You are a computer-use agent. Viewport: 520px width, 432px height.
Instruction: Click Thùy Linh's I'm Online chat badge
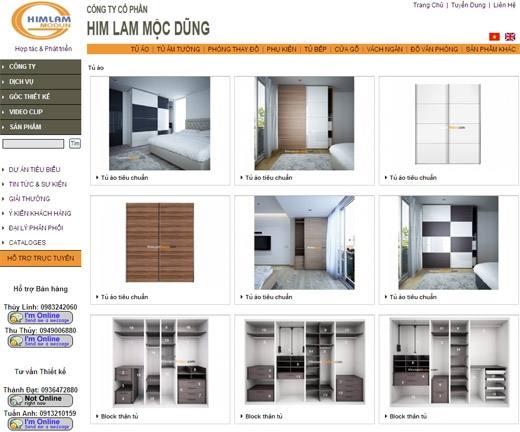pyautogui.click(x=40, y=318)
